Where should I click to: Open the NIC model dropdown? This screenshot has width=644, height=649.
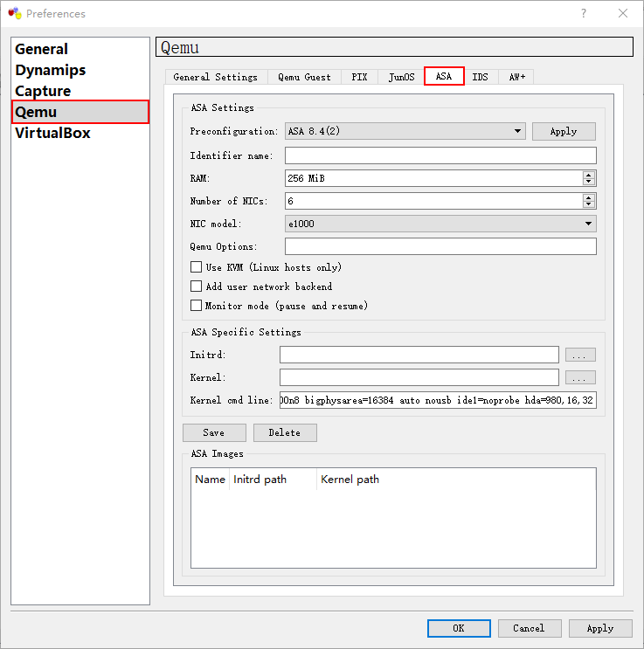[440, 224]
